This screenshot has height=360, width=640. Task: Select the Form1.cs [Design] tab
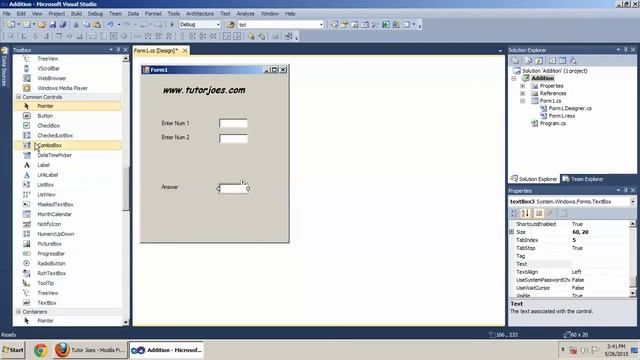[156, 51]
